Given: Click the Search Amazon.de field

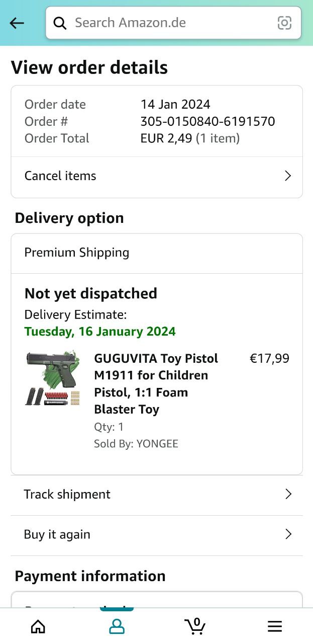Looking at the screenshot, I should 171,23.
